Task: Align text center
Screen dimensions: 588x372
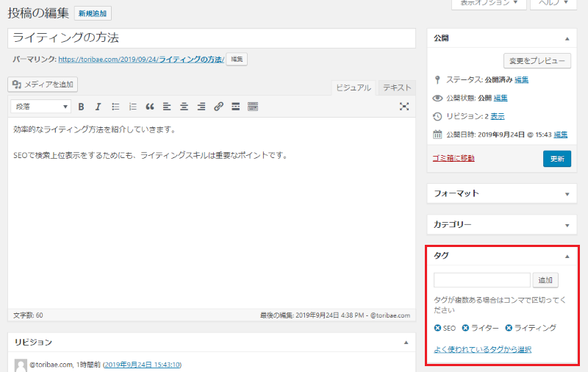Action: pos(184,107)
